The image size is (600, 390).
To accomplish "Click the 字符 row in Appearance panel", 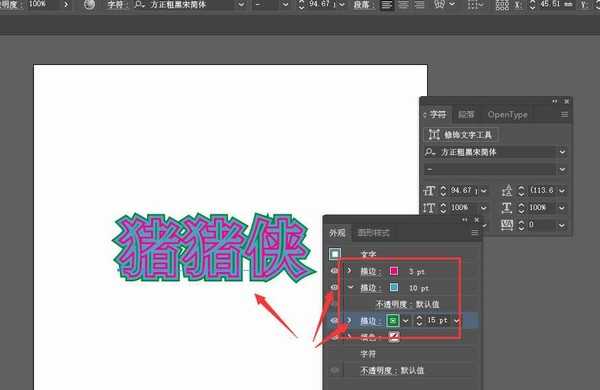I will coord(368,354).
